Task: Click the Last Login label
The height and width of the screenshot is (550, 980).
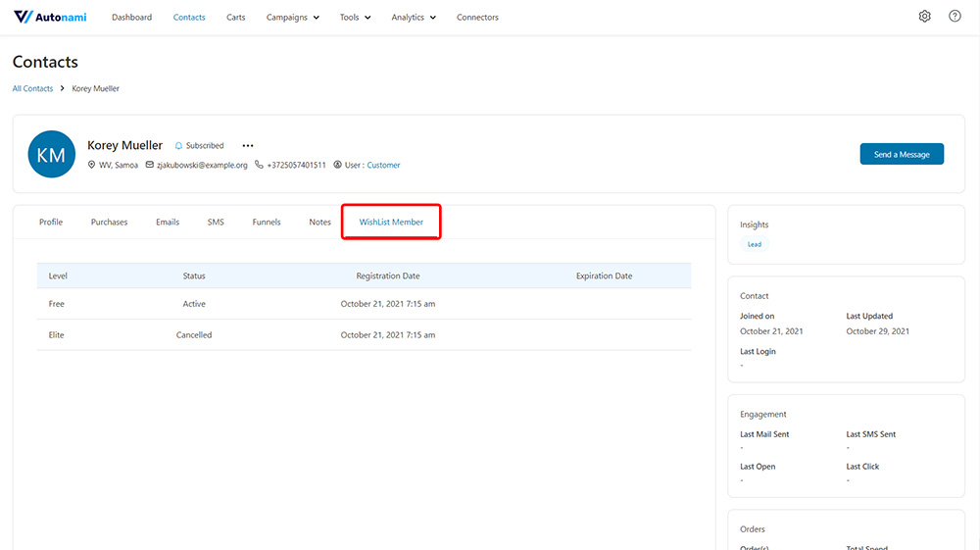Action: pos(758,351)
